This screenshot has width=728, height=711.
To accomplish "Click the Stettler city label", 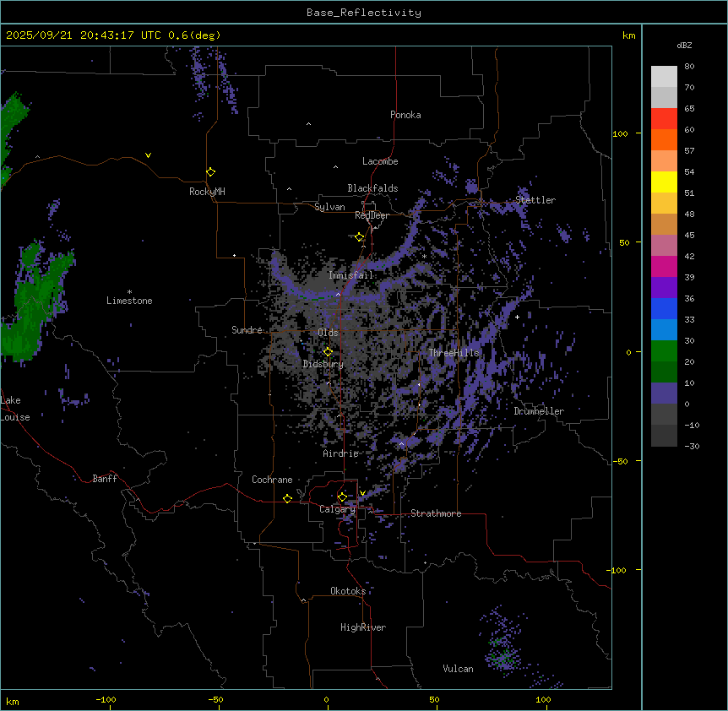I will click(535, 200).
